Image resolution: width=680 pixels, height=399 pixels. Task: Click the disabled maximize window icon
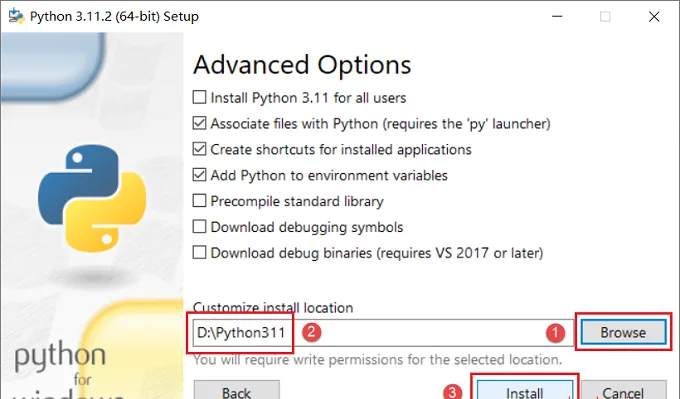coord(605,16)
